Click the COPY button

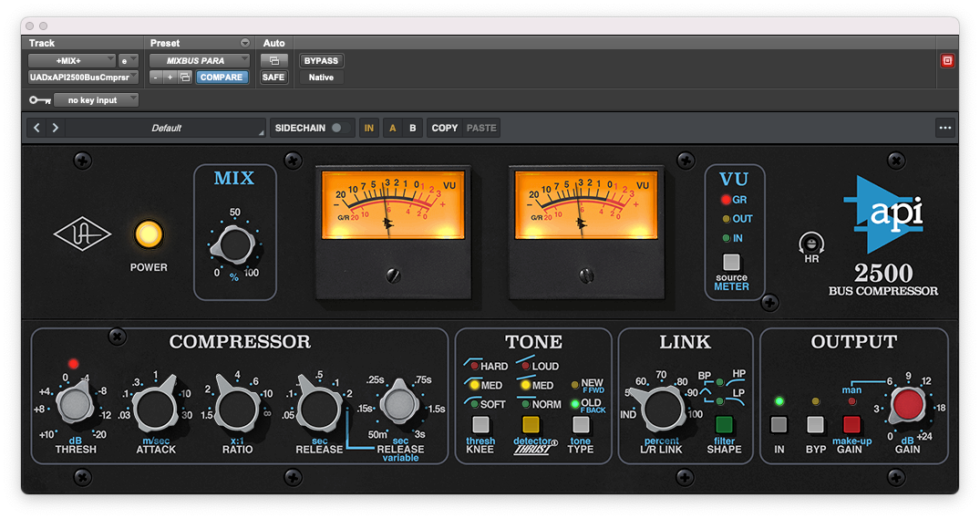pyautogui.click(x=444, y=129)
